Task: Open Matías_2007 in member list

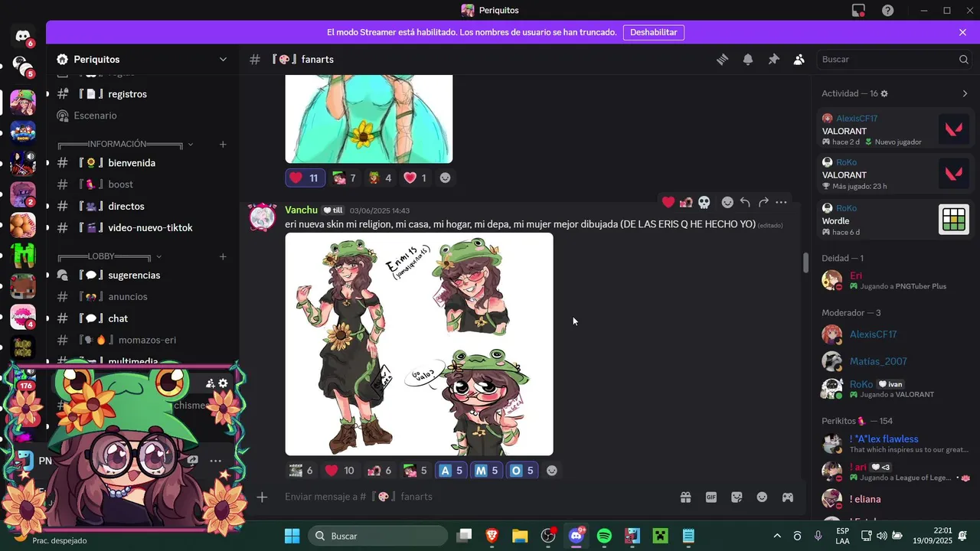Action: pos(895,361)
